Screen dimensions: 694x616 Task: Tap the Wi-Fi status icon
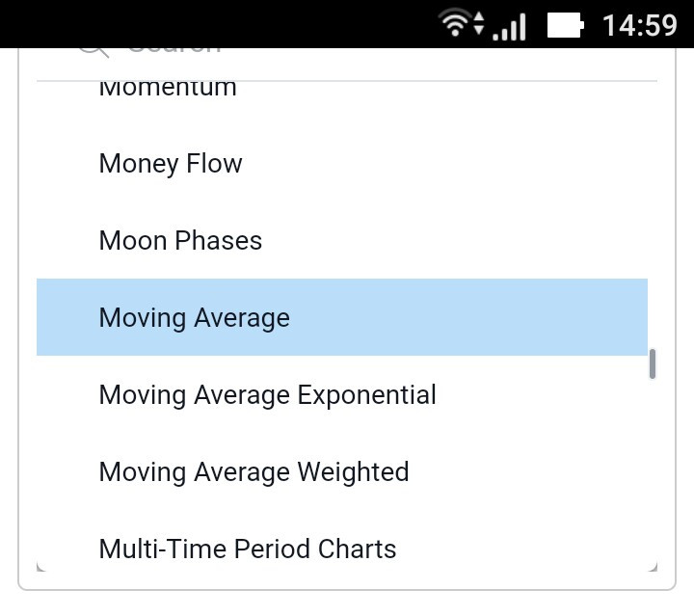(x=452, y=23)
